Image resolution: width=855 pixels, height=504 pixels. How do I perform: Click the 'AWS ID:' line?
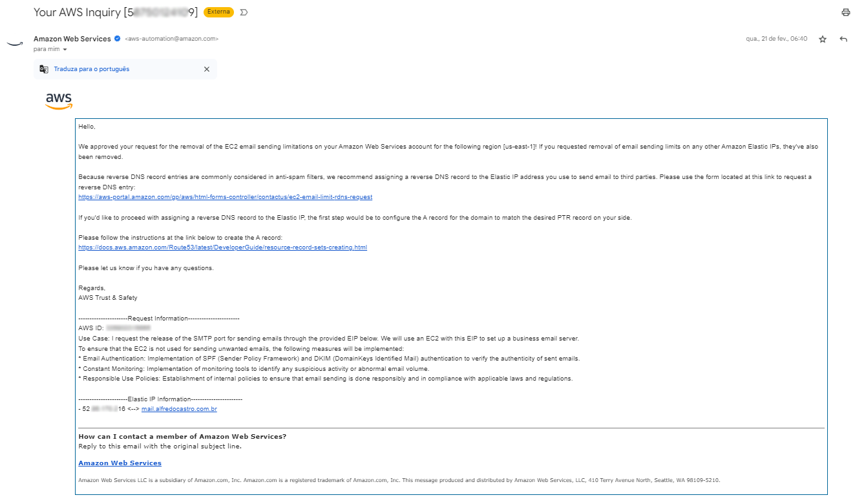(114, 328)
